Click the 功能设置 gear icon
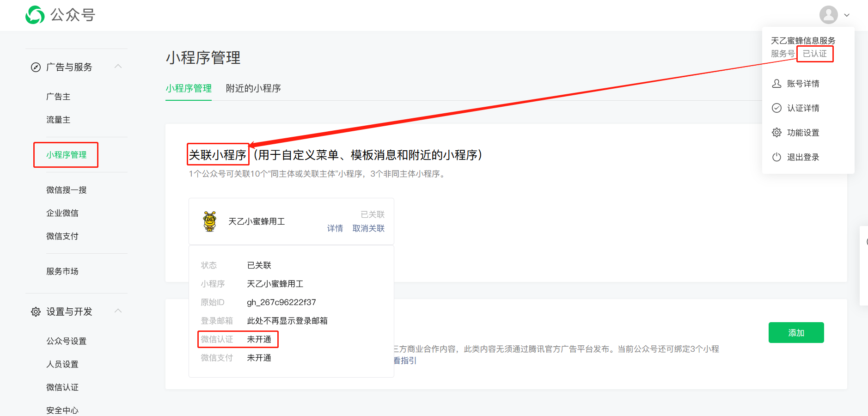 click(x=776, y=133)
